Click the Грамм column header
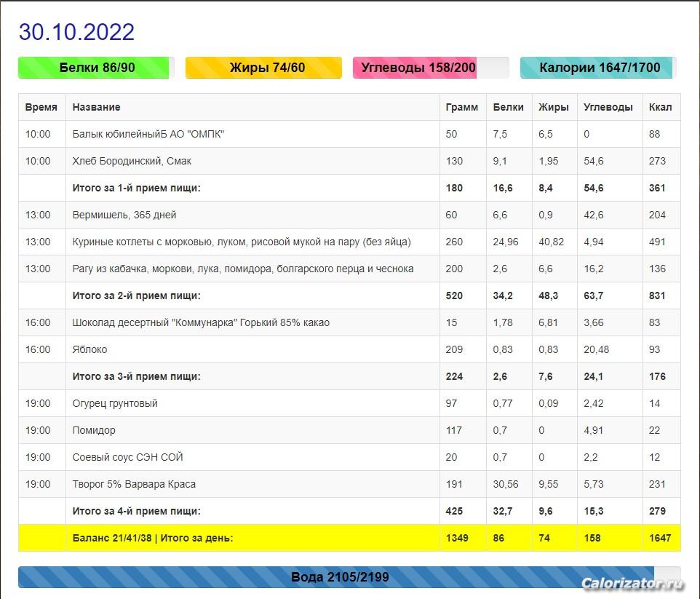The height and width of the screenshot is (599, 700). 461,107
